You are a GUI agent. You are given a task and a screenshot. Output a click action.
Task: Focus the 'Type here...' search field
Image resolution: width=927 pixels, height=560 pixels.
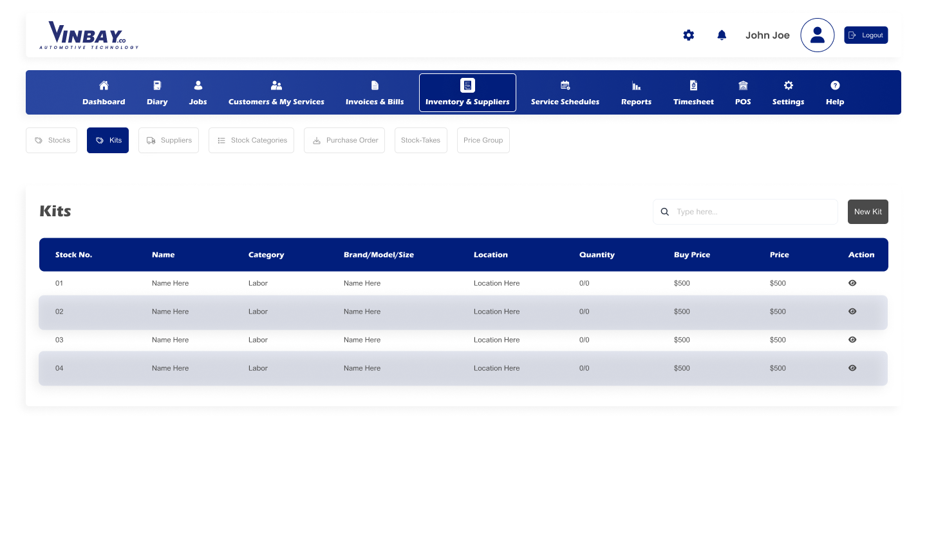(x=745, y=212)
